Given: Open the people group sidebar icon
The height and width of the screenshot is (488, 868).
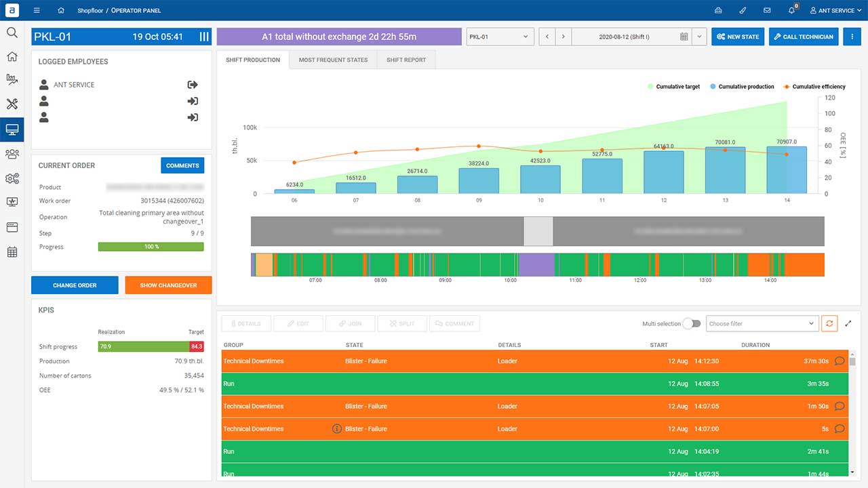Looking at the screenshot, I should click(12, 154).
